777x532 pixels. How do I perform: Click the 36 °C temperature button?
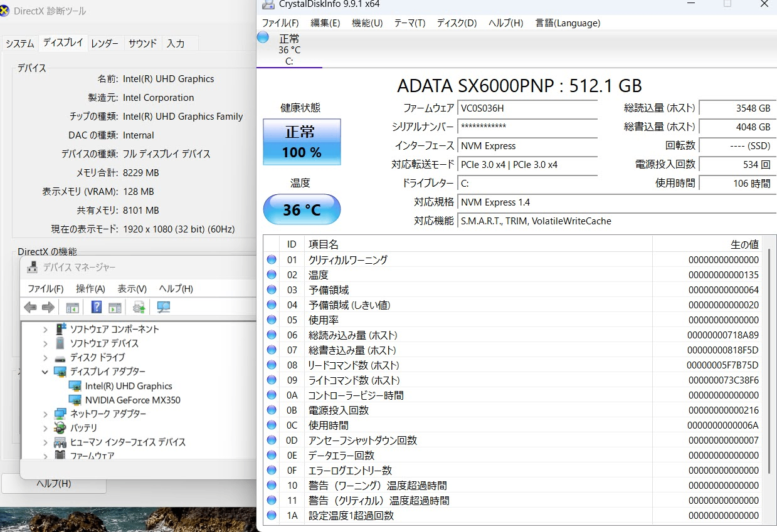(x=302, y=209)
